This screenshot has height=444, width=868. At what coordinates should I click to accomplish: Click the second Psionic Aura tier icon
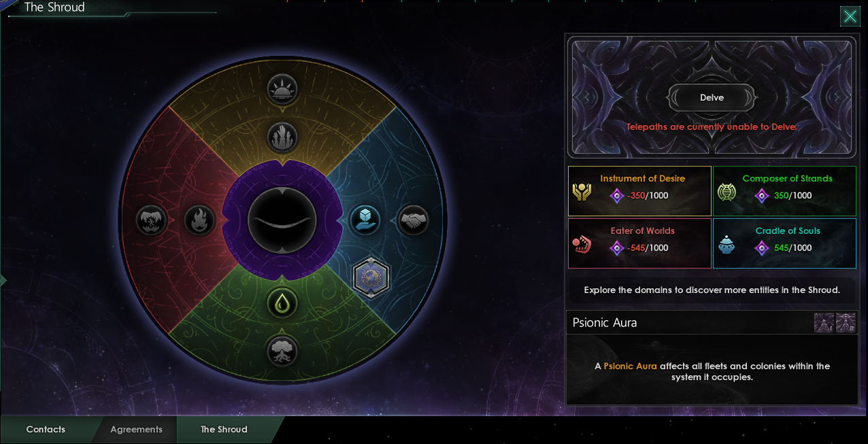tap(846, 323)
